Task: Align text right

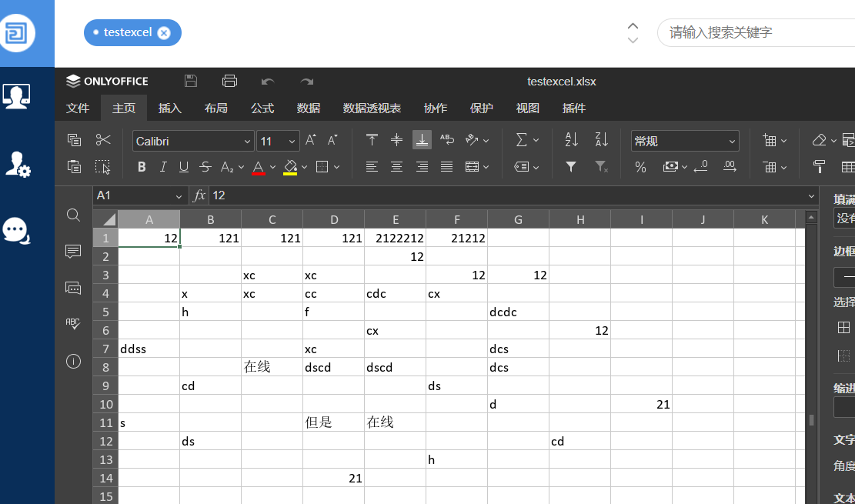Action: [422, 166]
